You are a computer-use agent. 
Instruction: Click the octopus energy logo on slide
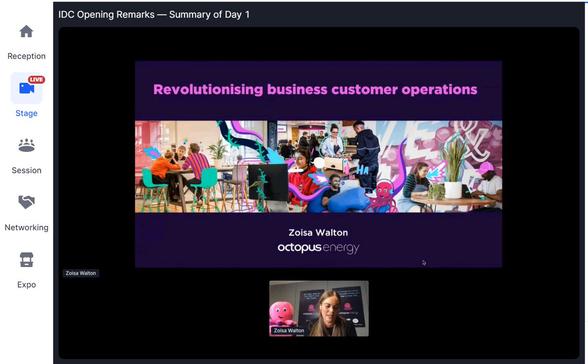[x=318, y=248]
